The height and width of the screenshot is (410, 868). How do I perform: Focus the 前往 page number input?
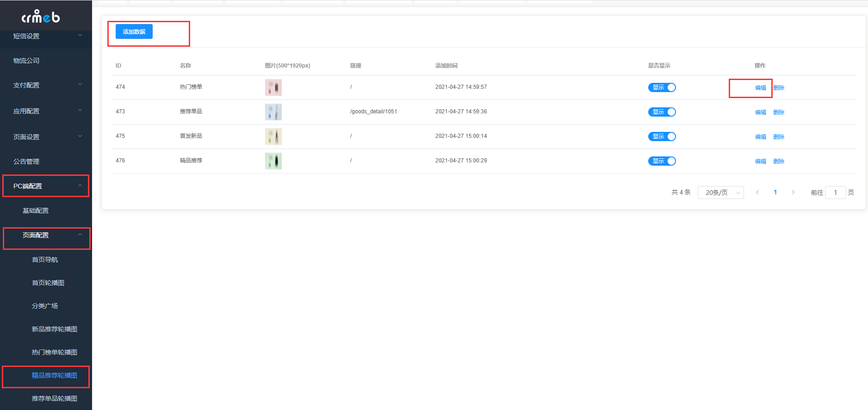[836, 193]
